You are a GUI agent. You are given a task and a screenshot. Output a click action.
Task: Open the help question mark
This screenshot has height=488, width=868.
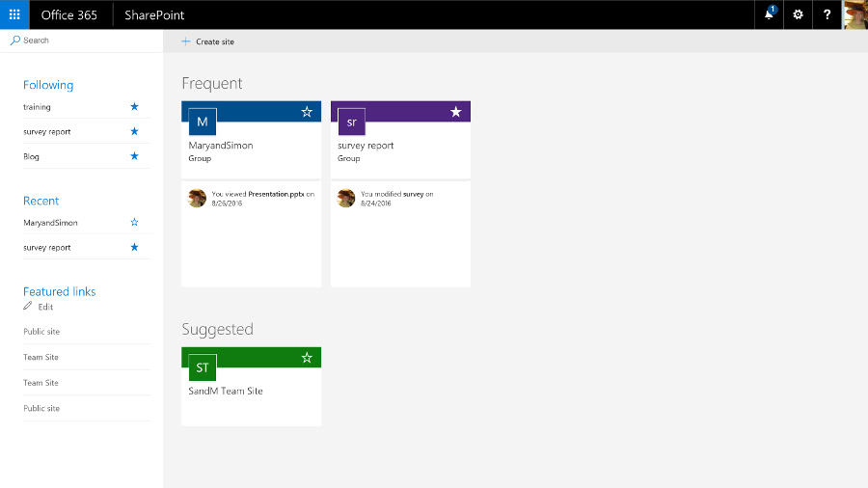(x=827, y=14)
